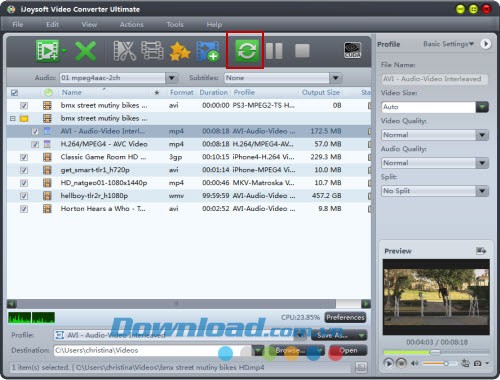Click the preview pop-out icon
Viewport: 500px width, 380px height.
click(481, 251)
